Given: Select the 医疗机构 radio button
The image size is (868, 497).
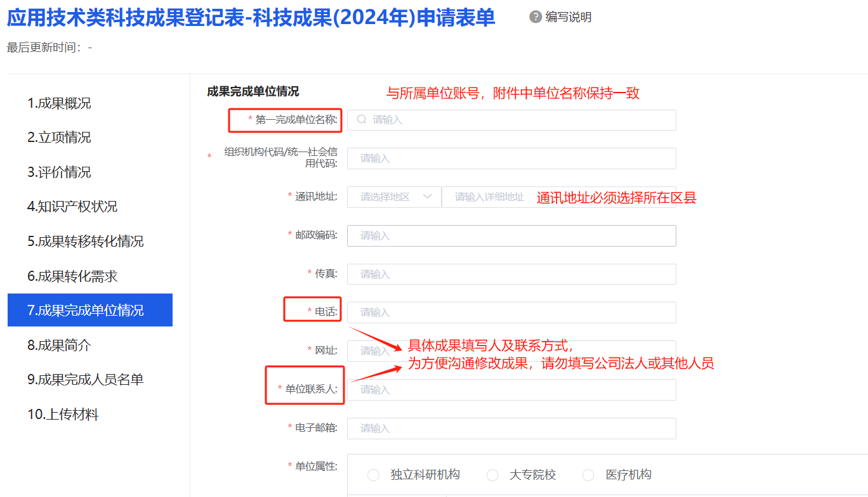Looking at the screenshot, I should 588,475.
